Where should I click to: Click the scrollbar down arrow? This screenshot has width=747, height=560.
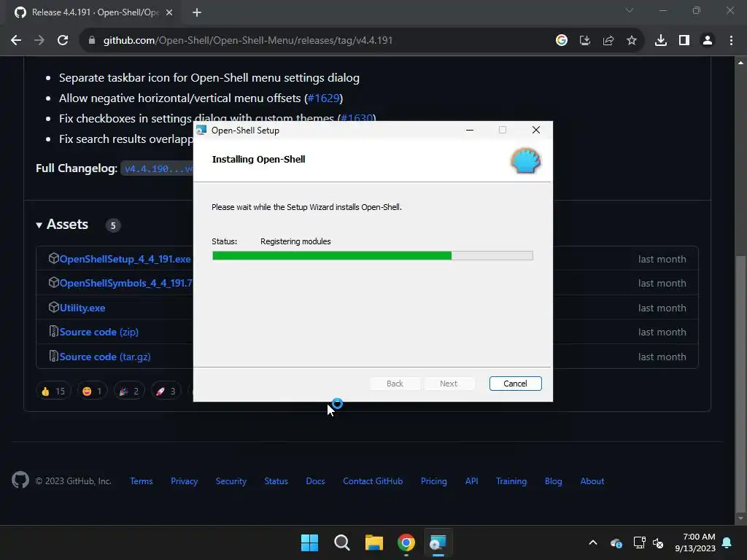point(740,518)
